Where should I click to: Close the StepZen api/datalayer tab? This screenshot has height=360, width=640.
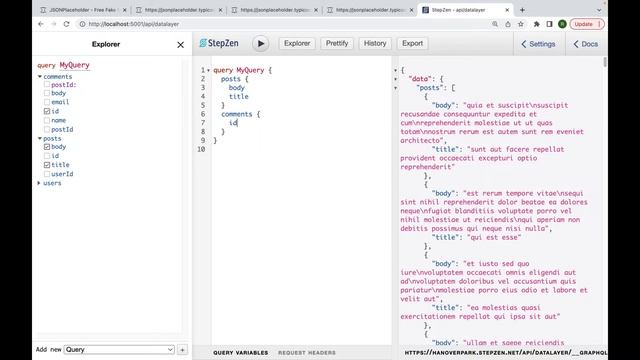[x=507, y=10]
